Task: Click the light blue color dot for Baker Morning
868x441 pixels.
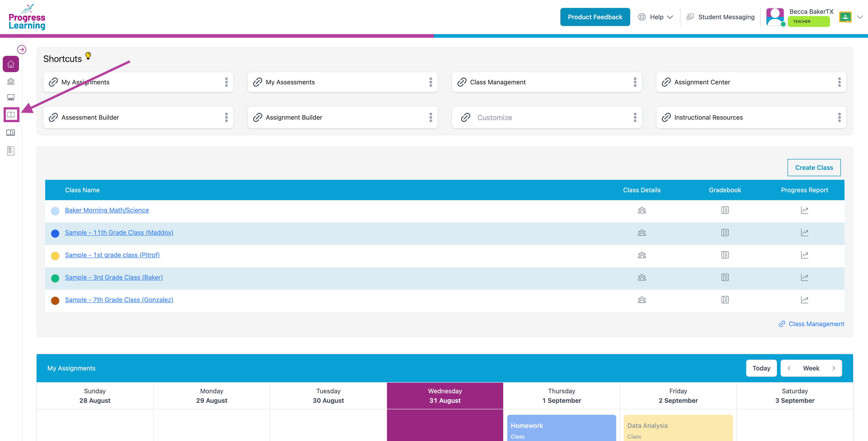Action: click(x=55, y=211)
